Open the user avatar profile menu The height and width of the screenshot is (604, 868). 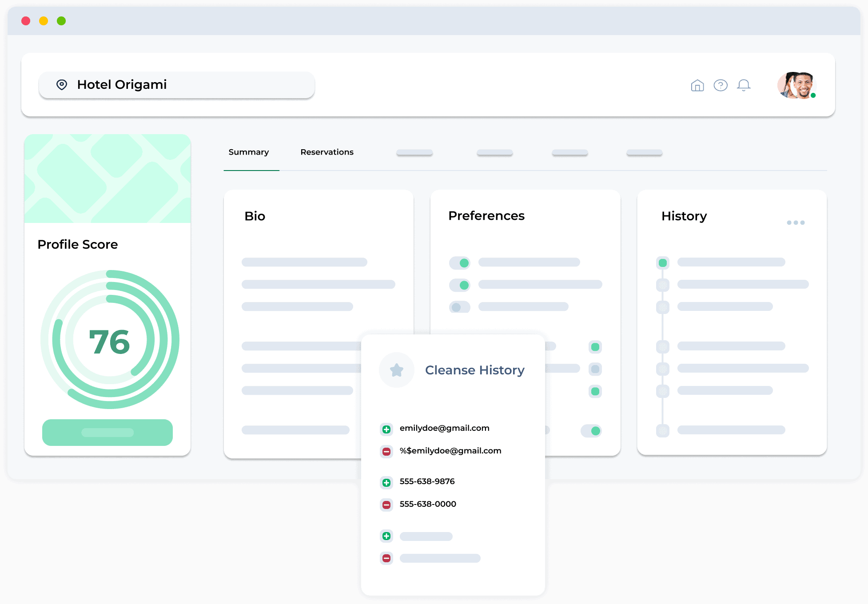797,85
